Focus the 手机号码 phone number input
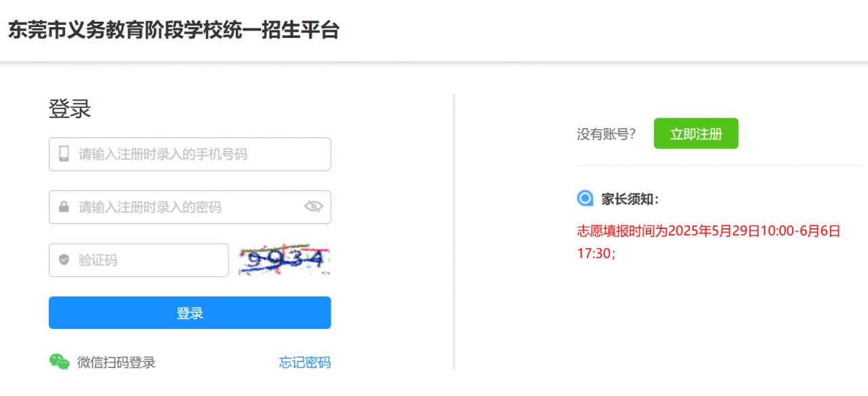The image size is (868, 396). [x=200, y=154]
